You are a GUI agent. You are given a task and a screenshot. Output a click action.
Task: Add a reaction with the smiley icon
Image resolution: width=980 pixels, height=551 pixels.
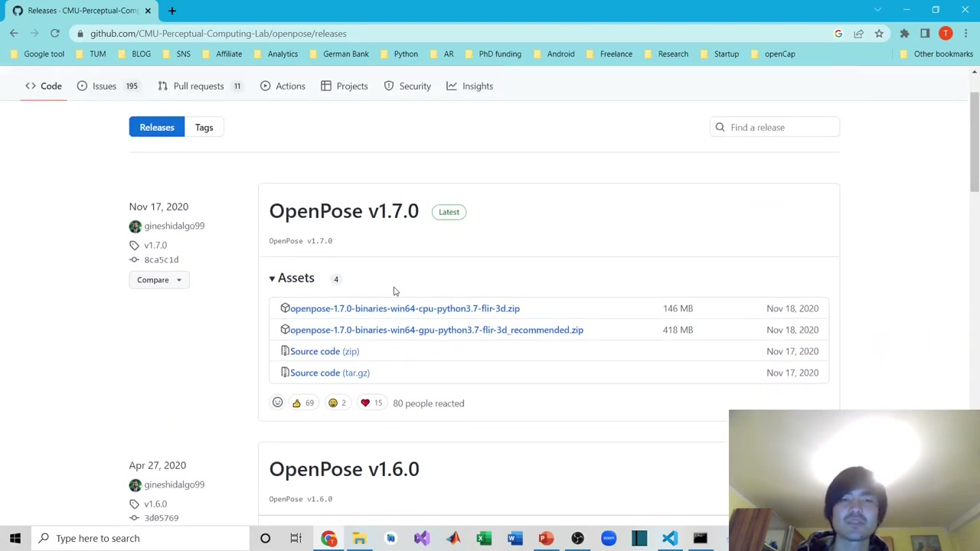278,403
